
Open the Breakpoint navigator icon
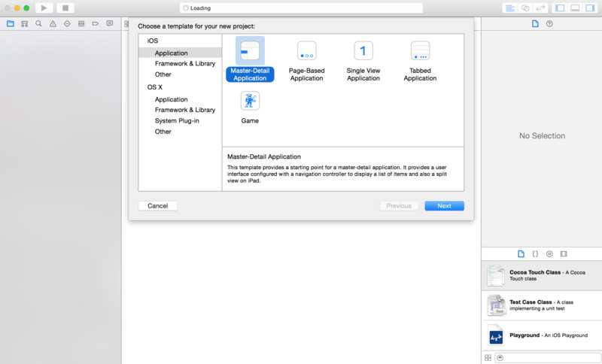coord(96,24)
